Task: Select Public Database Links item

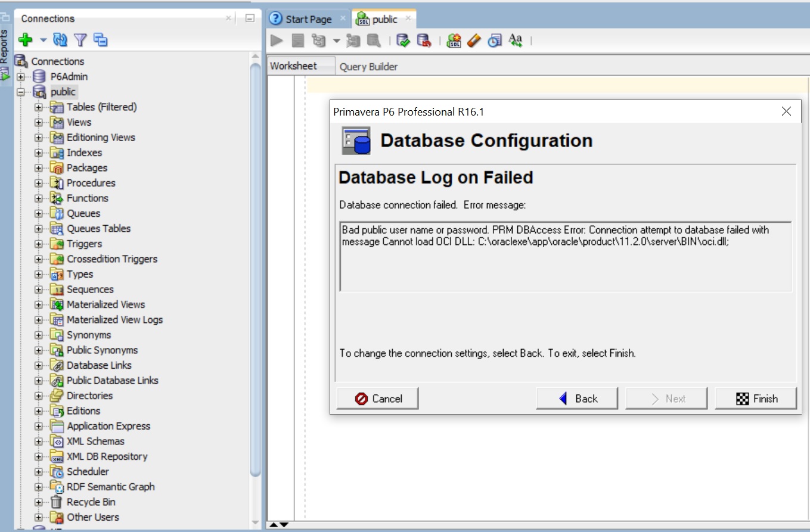Action: 112,380
